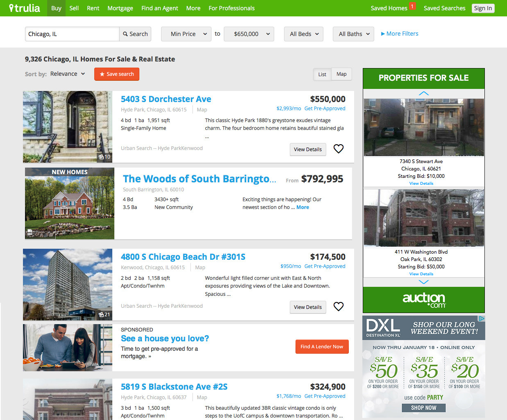Click the up chevron in auction ad
The height and width of the screenshot is (420, 507).
coord(424,93)
